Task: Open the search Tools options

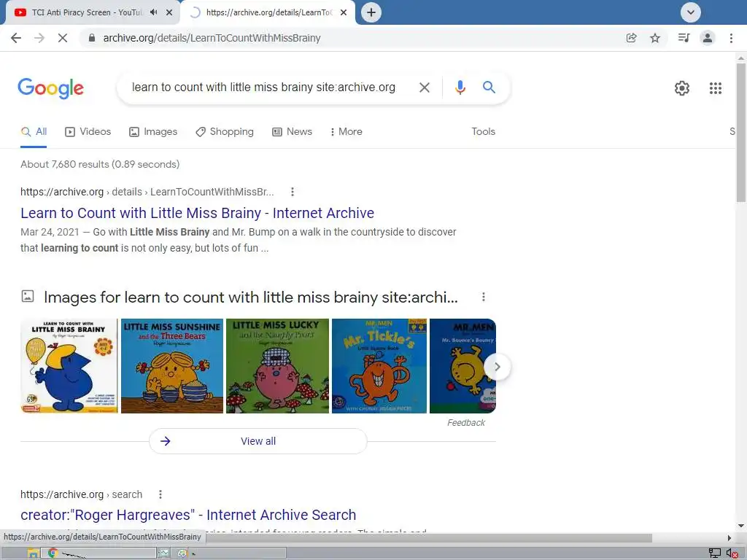Action: pyautogui.click(x=483, y=132)
